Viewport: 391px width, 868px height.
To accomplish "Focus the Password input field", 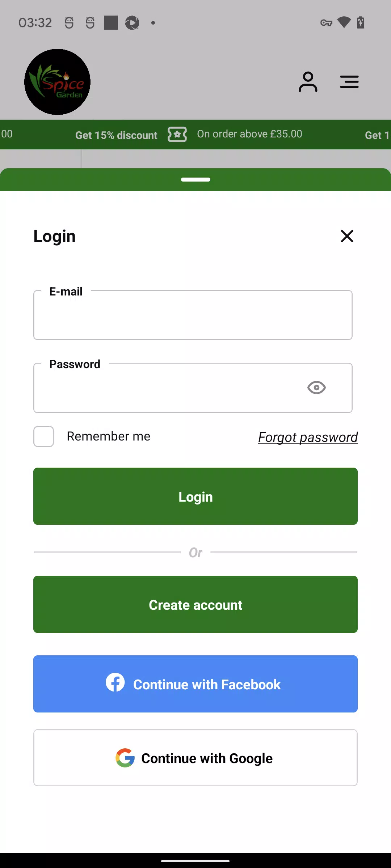I will (x=193, y=388).
